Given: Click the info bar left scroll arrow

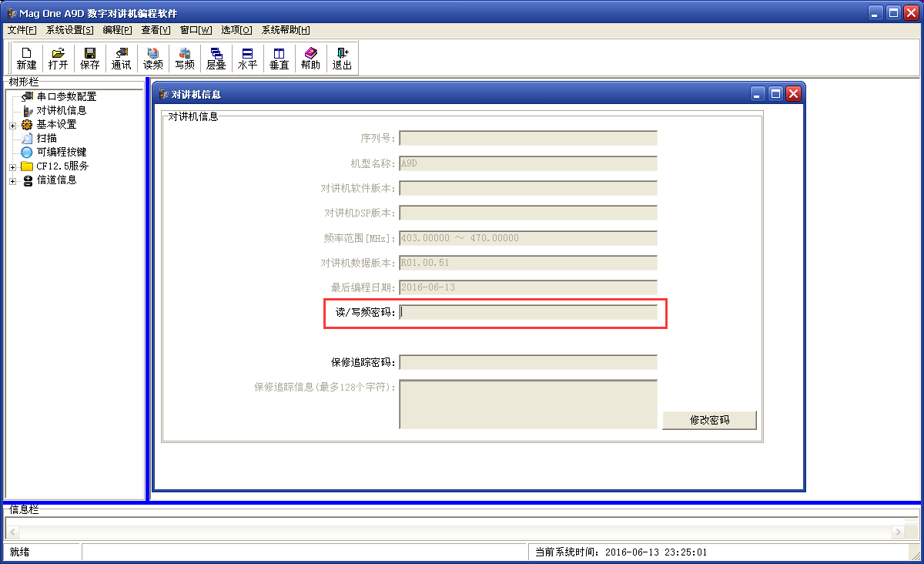Looking at the screenshot, I should (x=12, y=532).
